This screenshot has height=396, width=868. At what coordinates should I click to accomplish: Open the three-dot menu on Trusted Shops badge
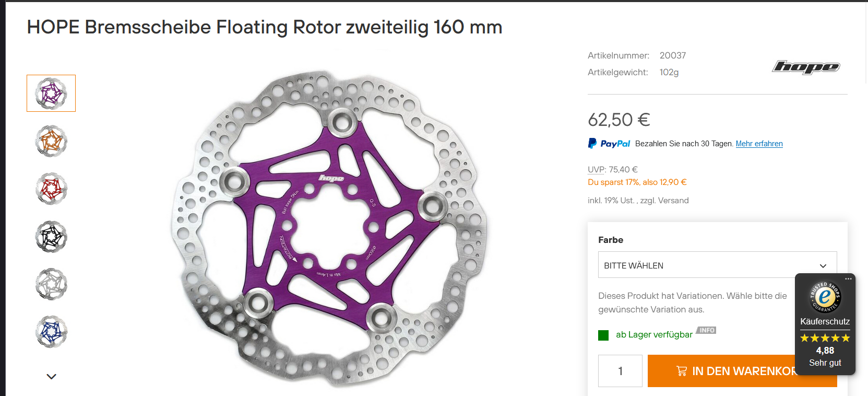[848, 279]
